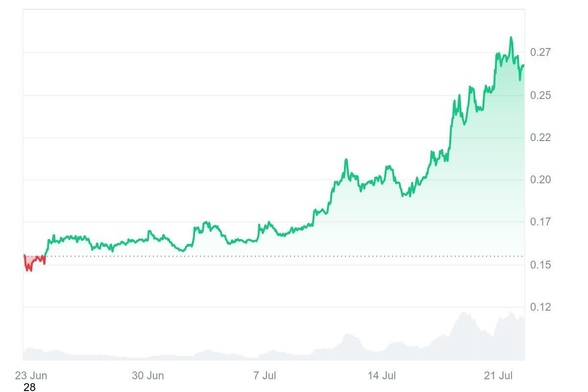Click the tallest grey volume peak
This screenshot has width=588, height=392.
click(463, 313)
